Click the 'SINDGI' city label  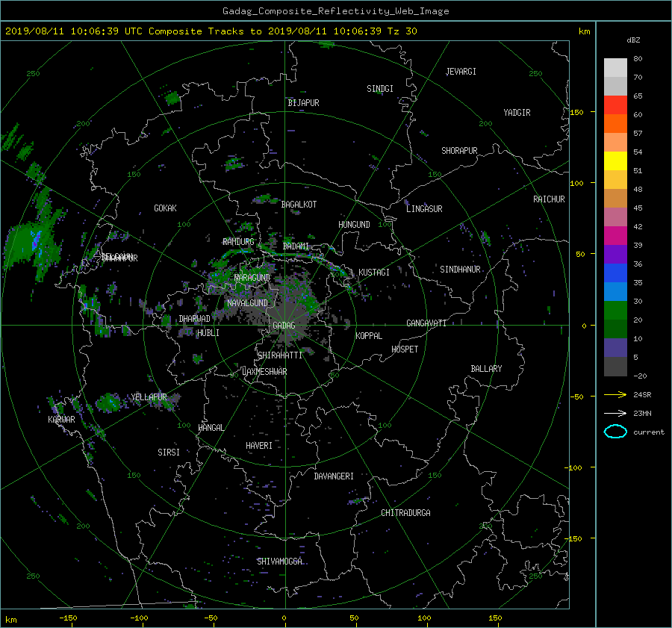380,89
